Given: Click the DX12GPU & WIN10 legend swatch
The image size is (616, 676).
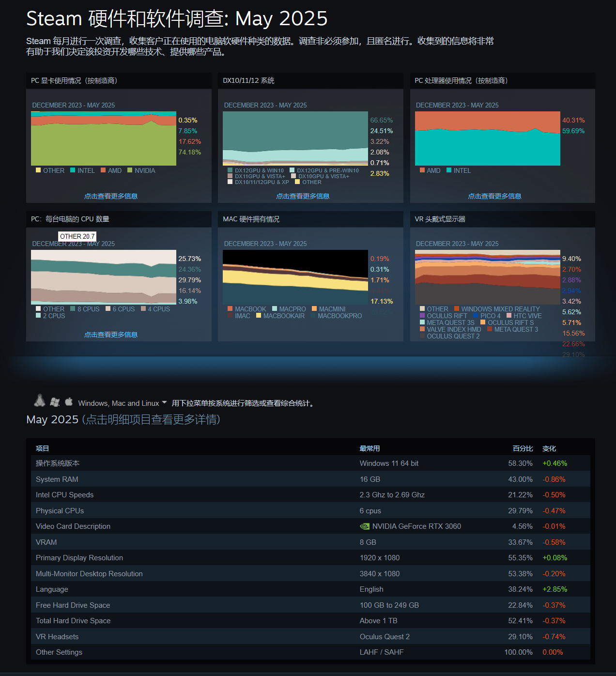Looking at the screenshot, I should pos(230,170).
